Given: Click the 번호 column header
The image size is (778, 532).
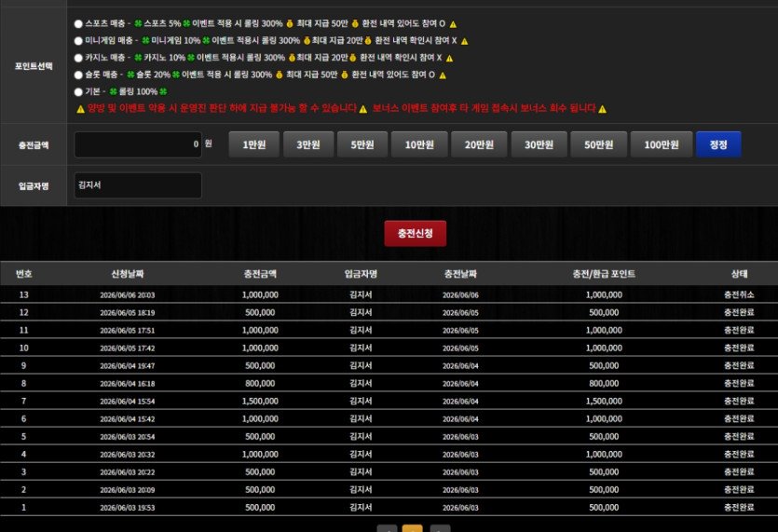Looking at the screenshot, I should pyautogui.click(x=24, y=274).
